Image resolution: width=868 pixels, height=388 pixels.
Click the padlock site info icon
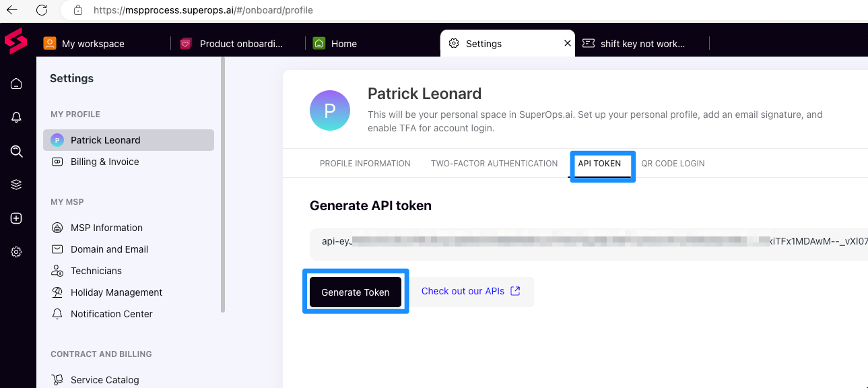coord(78,10)
